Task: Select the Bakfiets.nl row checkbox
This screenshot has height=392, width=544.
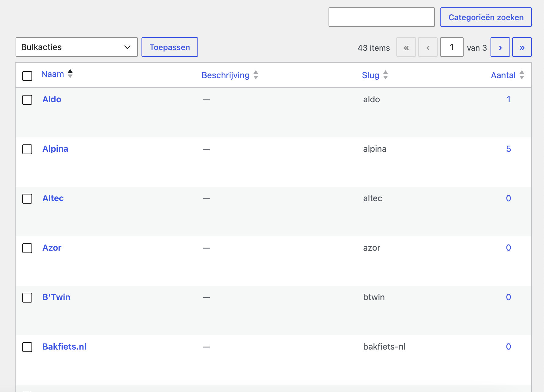Action: tap(27, 347)
